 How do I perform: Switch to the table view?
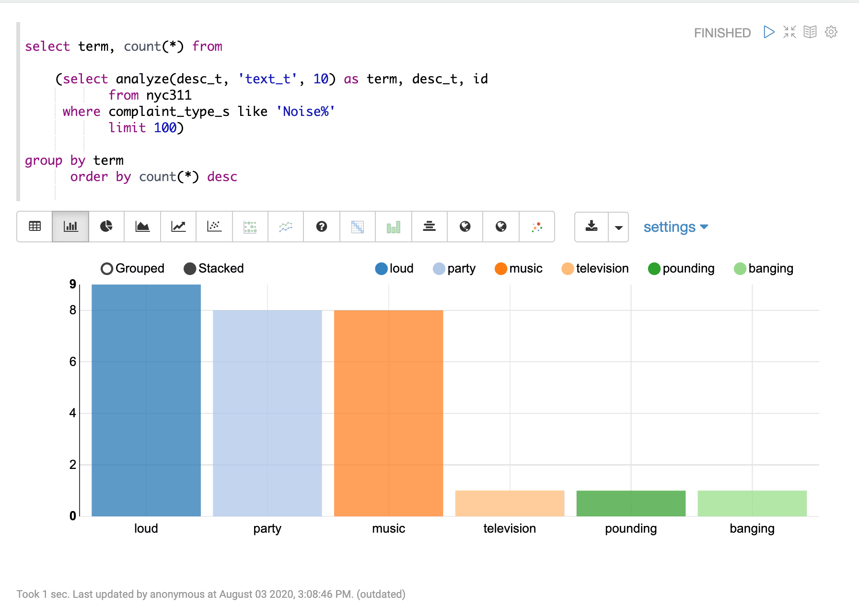coord(34,227)
